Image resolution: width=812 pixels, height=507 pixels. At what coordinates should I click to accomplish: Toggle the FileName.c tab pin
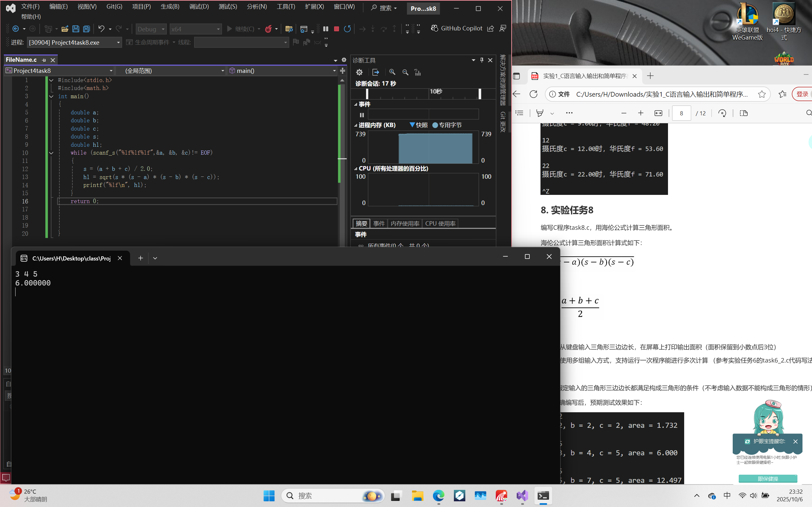click(44, 60)
